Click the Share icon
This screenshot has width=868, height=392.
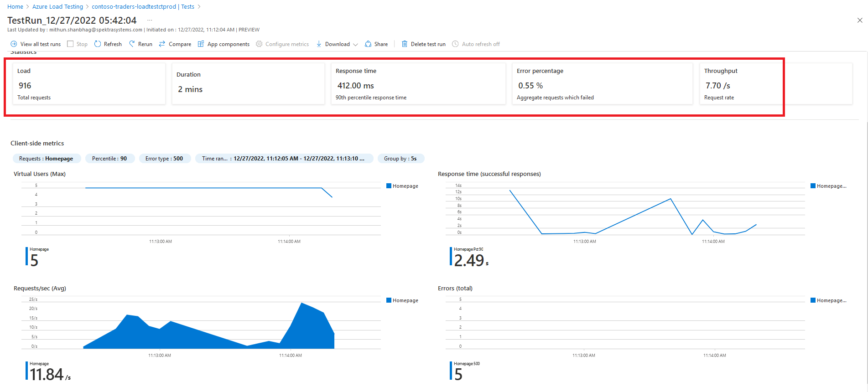[x=368, y=44]
